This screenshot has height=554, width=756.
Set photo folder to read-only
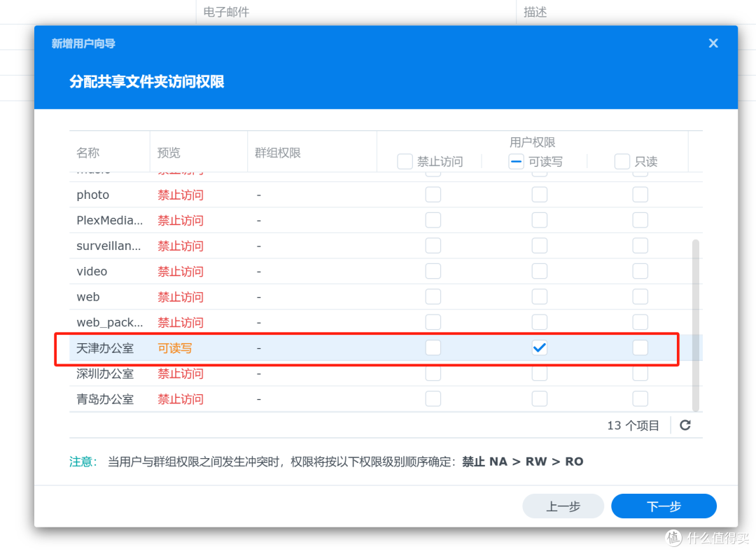pos(640,195)
